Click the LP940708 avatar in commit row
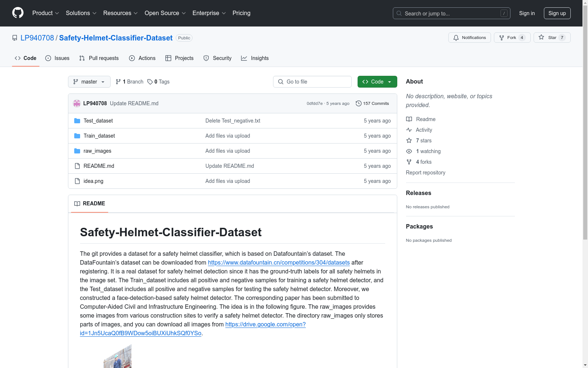 (x=77, y=103)
